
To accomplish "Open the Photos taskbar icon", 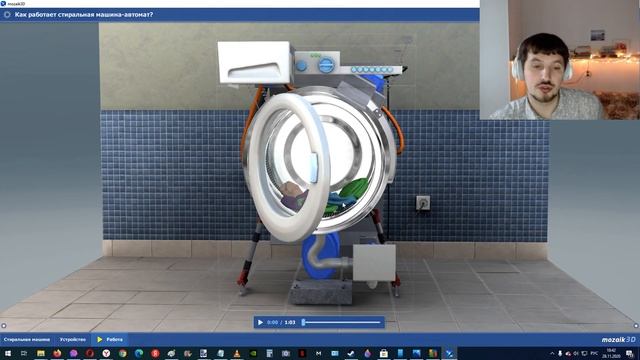I will (x=416, y=353).
